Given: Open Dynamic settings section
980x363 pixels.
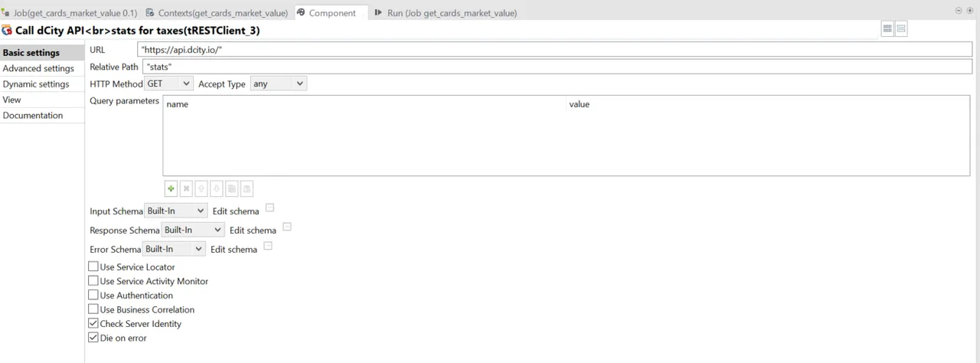Looking at the screenshot, I should point(41,84).
